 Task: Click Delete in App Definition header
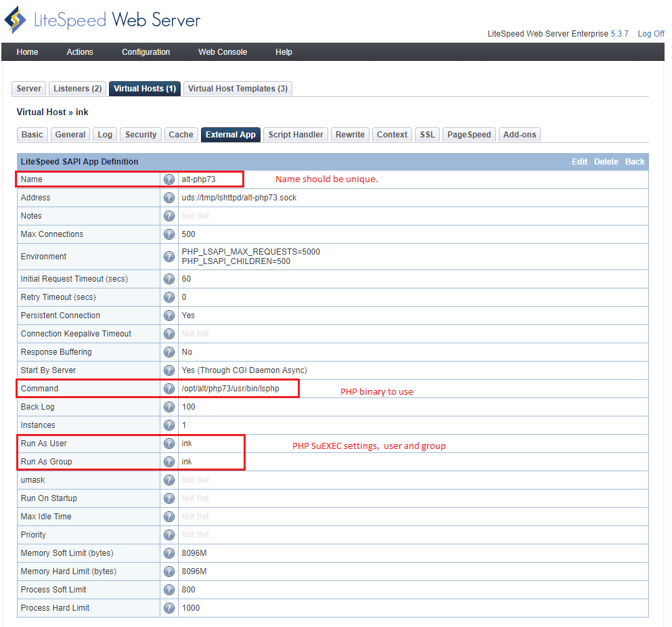(606, 162)
